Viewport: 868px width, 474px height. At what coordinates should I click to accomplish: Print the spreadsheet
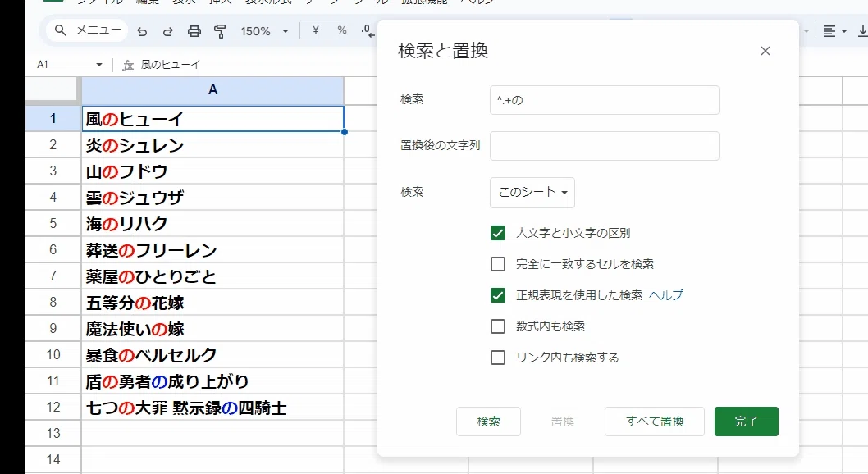[194, 31]
